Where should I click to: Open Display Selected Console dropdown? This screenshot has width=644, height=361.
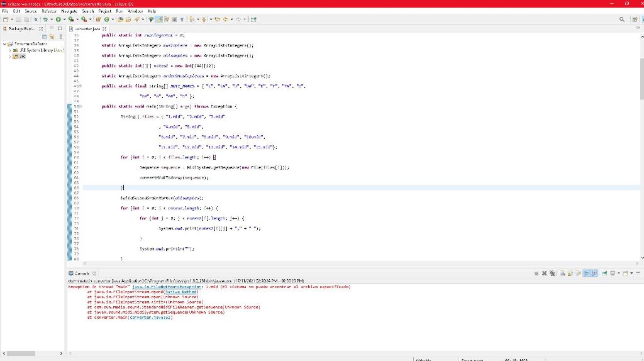coord(619,273)
